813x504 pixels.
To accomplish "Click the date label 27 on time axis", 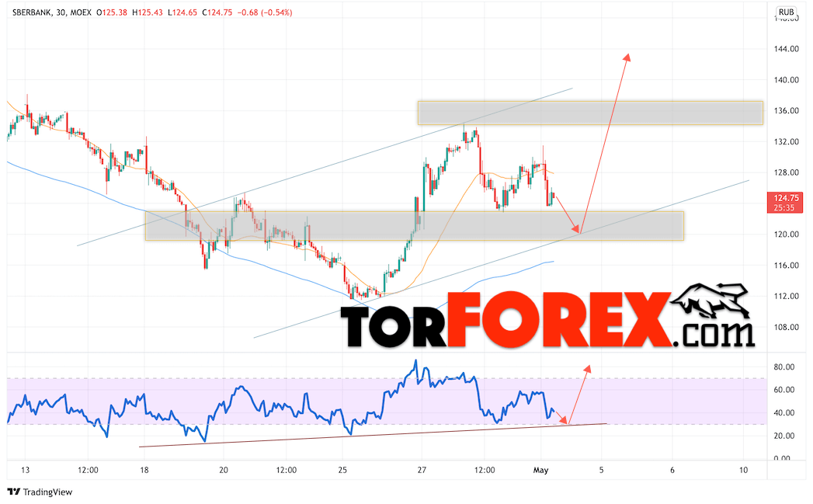I will [422, 471].
